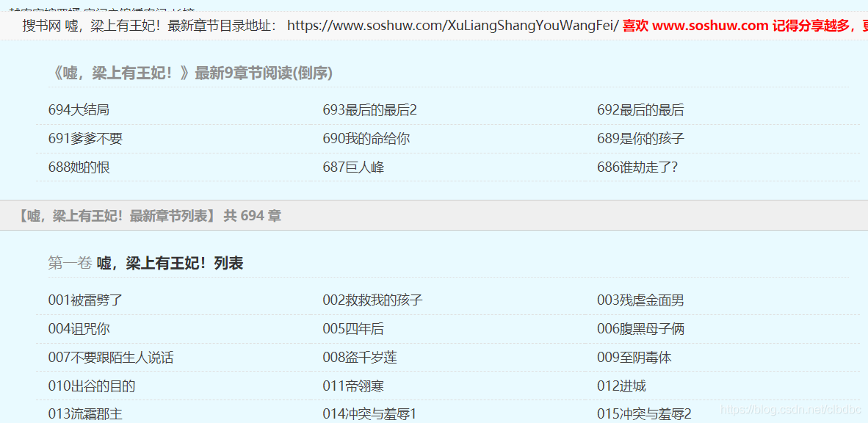
Task: Open chapter 694大结局 link
Action: coord(79,110)
